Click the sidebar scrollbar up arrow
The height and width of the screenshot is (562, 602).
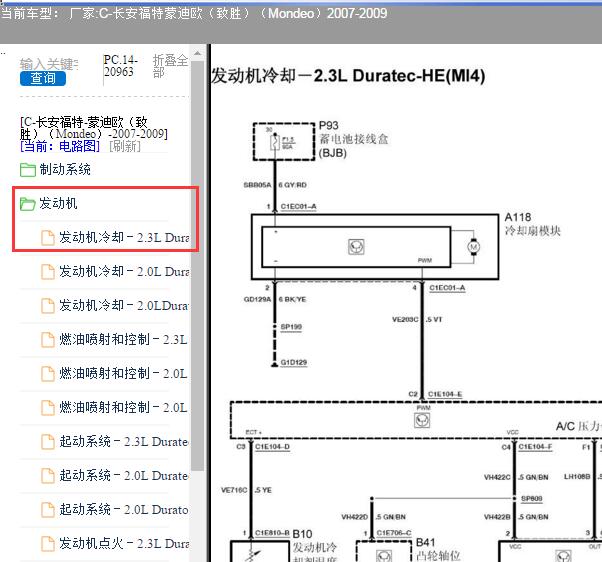tap(197, 53)
